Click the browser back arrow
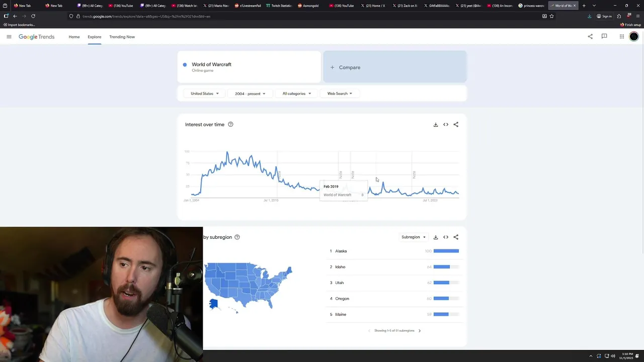This screenshot has width=644, height=362. coord(15,16)
